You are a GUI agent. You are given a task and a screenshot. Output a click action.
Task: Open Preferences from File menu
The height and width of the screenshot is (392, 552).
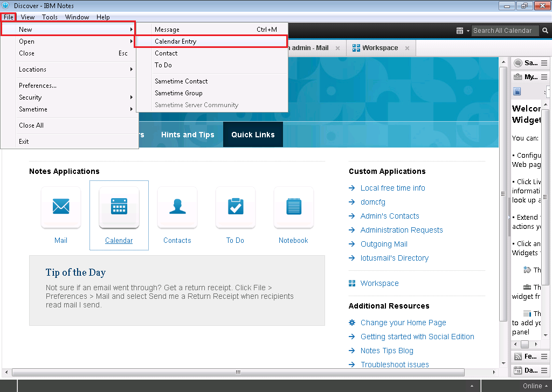pyautogui.click(x=70, y=86)
